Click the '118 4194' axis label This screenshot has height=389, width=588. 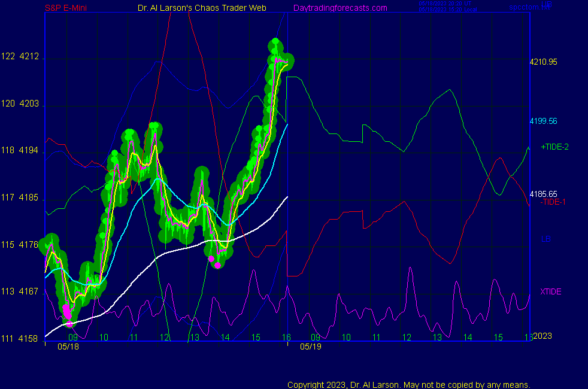point(20,151)
